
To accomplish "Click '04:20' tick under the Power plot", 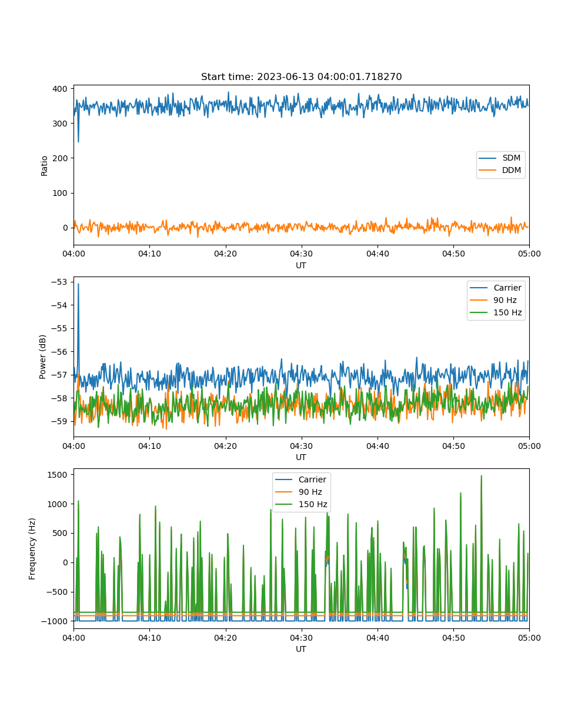I will pos(225,445).
